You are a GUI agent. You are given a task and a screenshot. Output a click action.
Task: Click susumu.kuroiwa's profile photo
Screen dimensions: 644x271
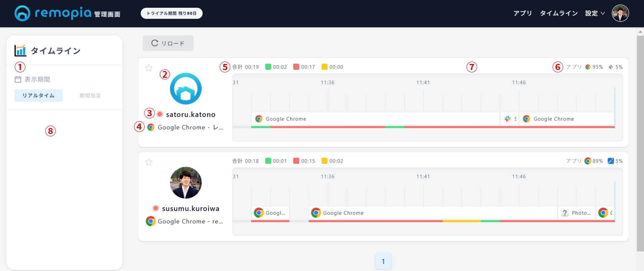click(x=186, y=182)
